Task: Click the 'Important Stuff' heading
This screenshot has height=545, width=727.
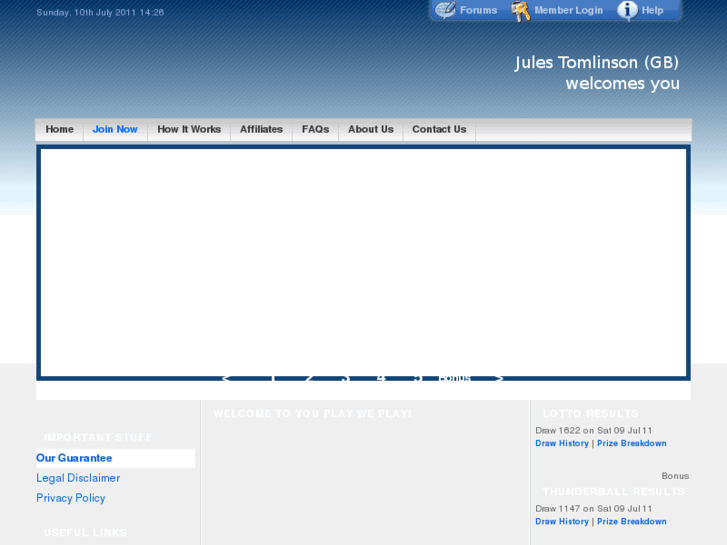Action: pos(98,437)
